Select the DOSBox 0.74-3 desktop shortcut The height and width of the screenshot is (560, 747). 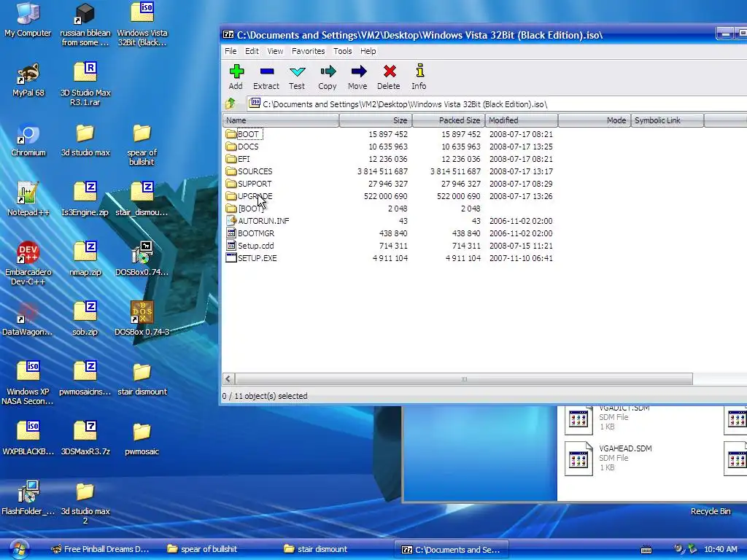tap(142, 319)
